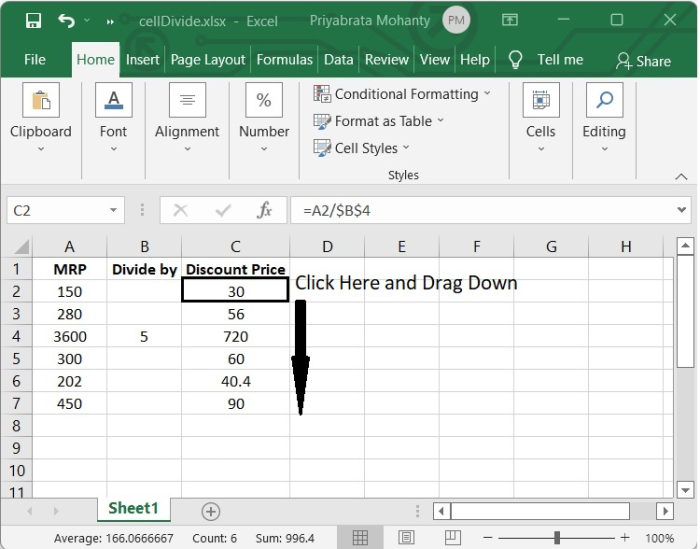The height and width of the screenshot is (549, 700).
Task: Open the Font group icon
Action: (113, 101)
